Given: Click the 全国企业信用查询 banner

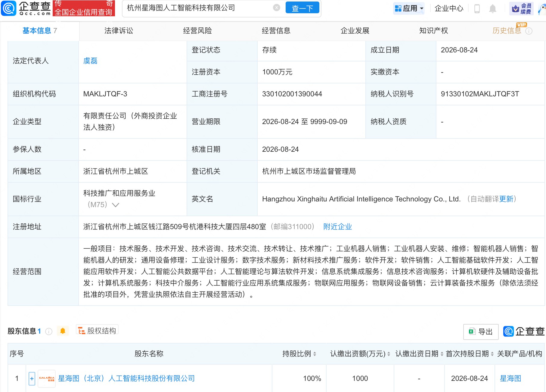Looking at the screenshot, I should pos(84,8).
